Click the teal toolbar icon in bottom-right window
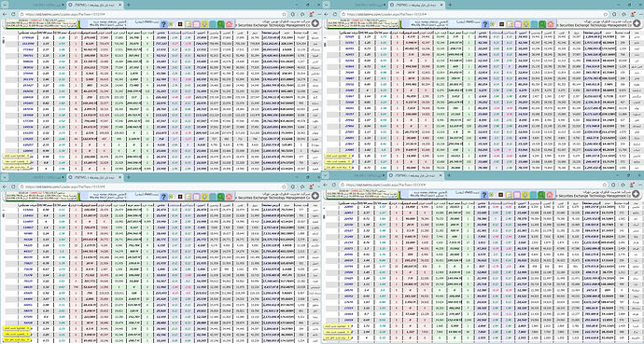 coord(534,195)
